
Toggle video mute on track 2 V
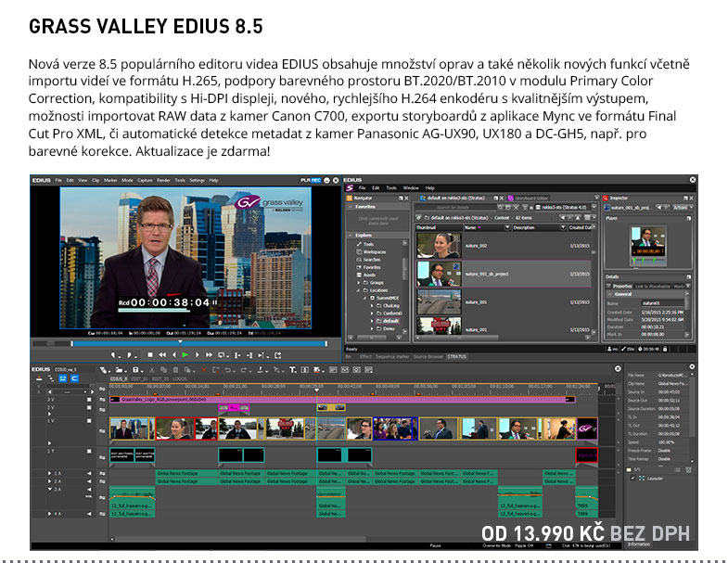tap(89, 408)
